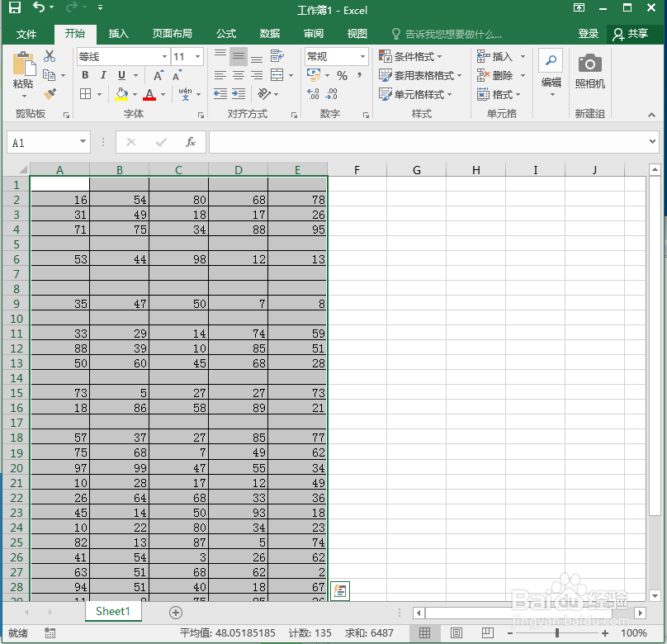Click the Decrease Indent icon

tap(220, 94)
